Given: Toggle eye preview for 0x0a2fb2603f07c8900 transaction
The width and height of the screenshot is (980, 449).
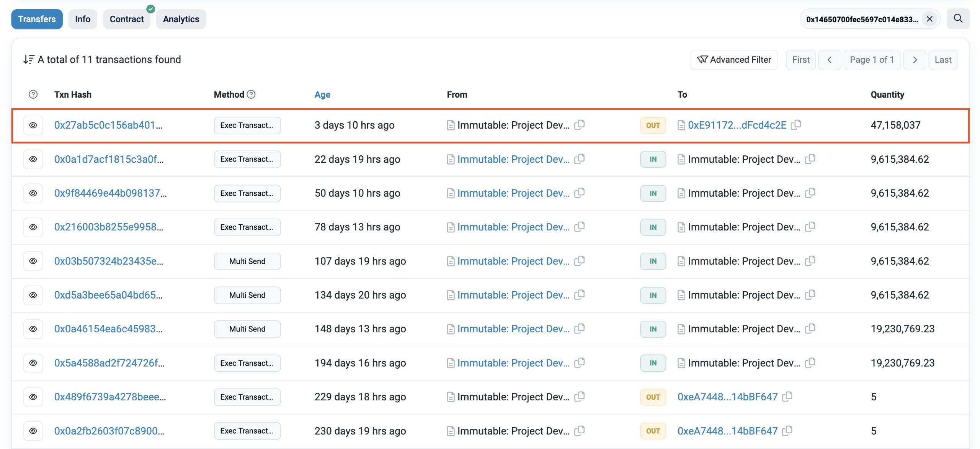Looking at the screenshot, I should (x=33, y=431).
